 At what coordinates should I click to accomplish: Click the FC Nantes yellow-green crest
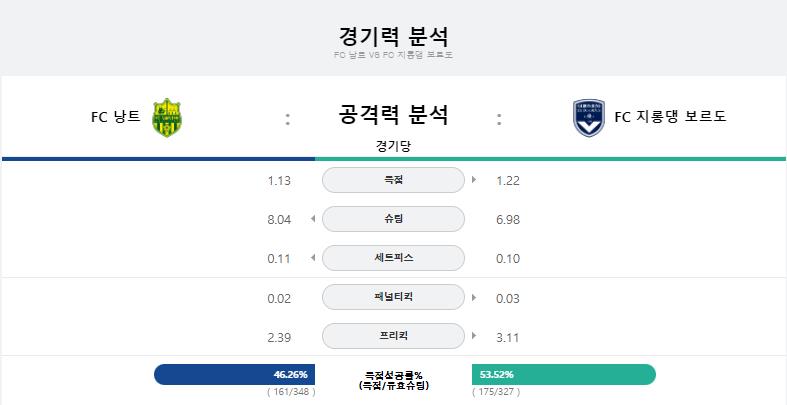coord(167,117)
